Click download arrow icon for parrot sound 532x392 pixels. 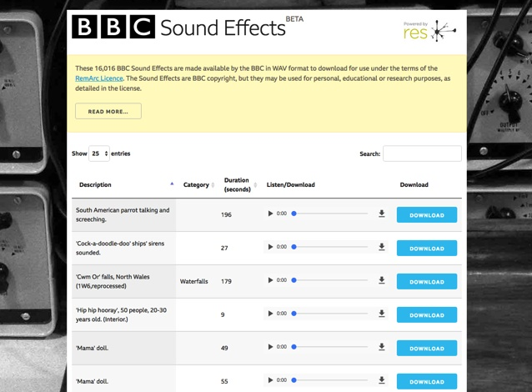382,214
